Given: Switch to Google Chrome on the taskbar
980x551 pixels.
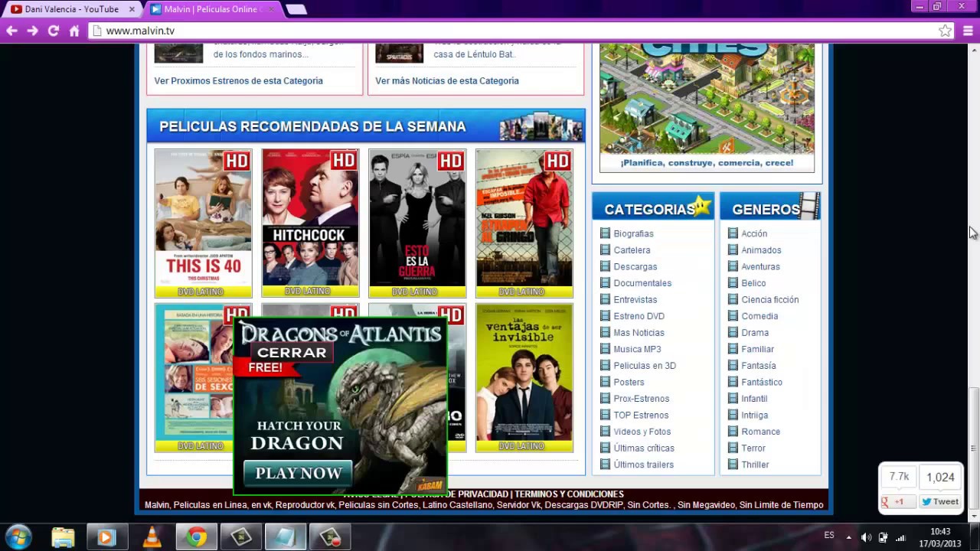Looking at the screenshot, I should [197, 537].
